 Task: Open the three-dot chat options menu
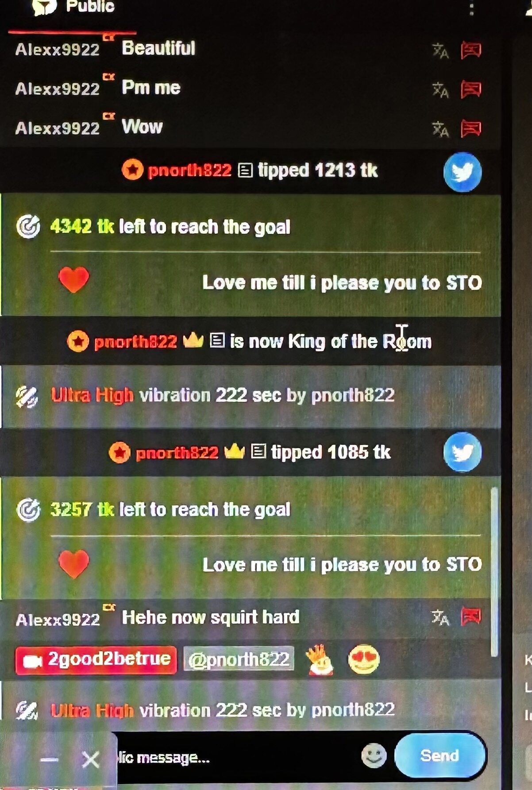(471, 9)
